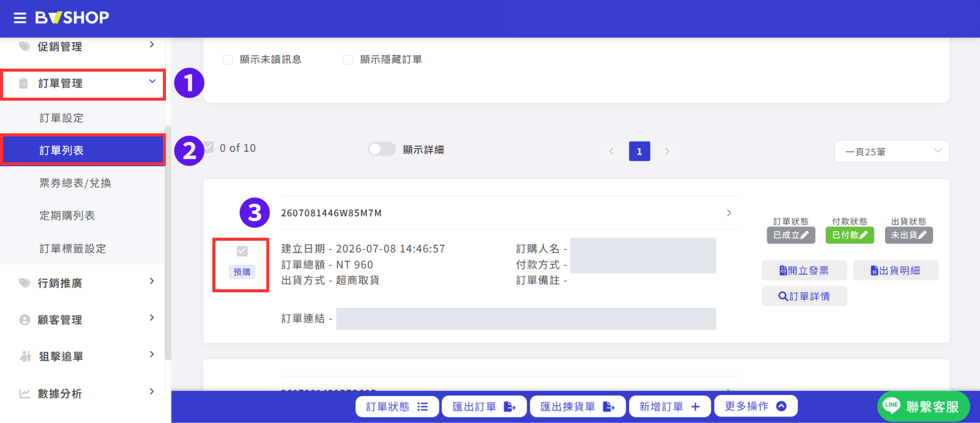Open order 2607081446W85M7M arrow
The width and height of the screenshot is (980, 423).
[729, 213]
